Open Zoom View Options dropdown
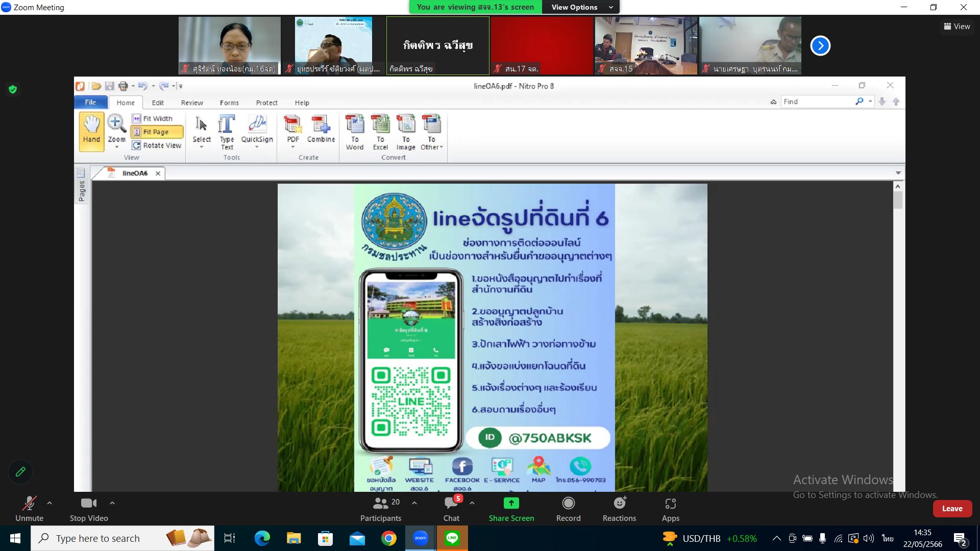 pos(581,7)
